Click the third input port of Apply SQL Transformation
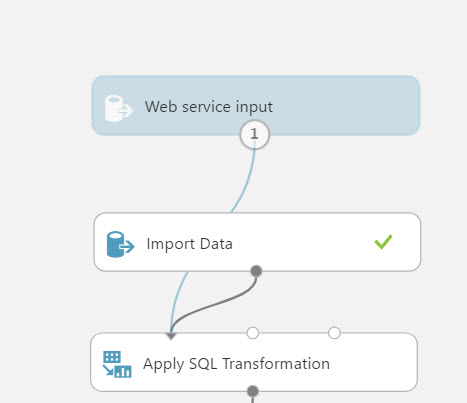 point(334,333)
